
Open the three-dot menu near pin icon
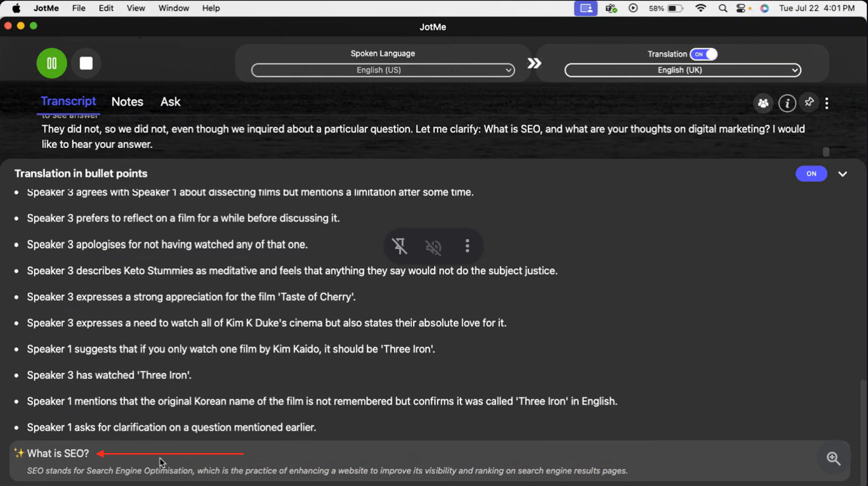pos(827,103)
